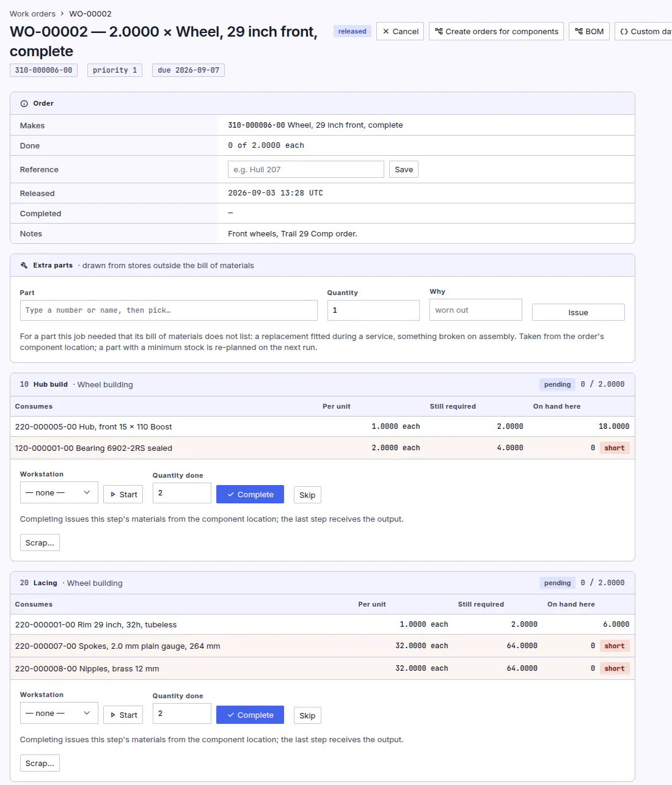Click the '0 of 2.0000 each' done value
The image size is (672, 785).
(266, 145)
